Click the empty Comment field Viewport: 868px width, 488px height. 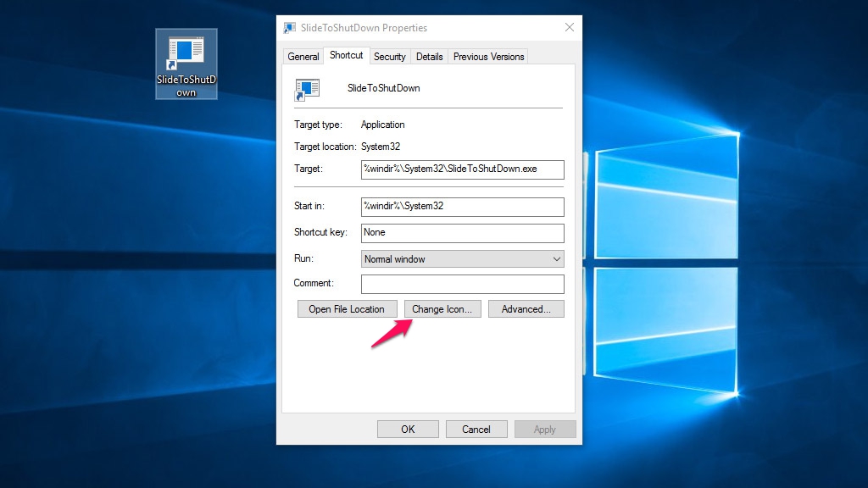[x=462, y=283]
